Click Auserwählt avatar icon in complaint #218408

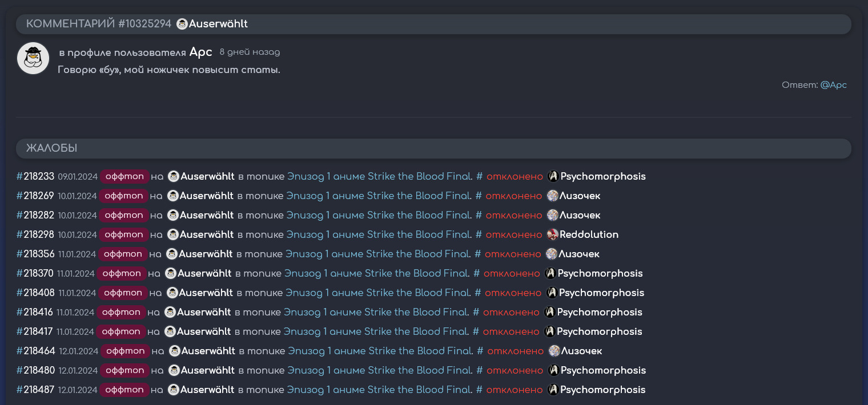click(172, 293)
